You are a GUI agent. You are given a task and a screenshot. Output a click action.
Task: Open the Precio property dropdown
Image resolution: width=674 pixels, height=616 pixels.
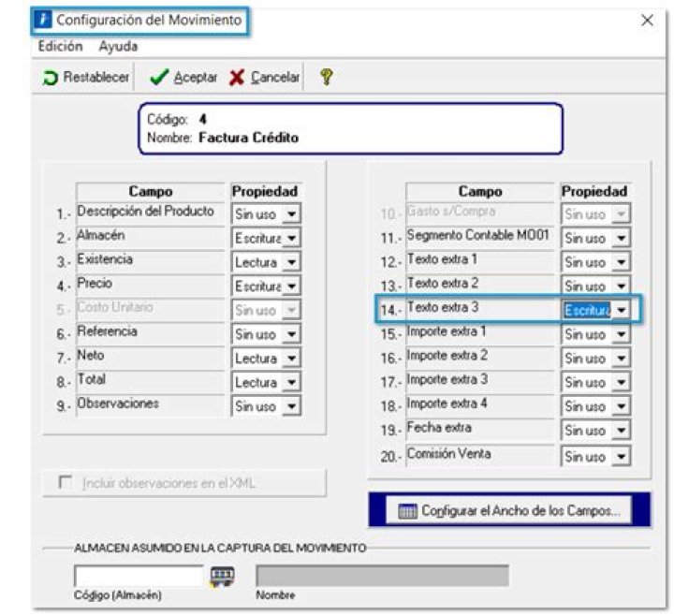click(x=293, y=286)
